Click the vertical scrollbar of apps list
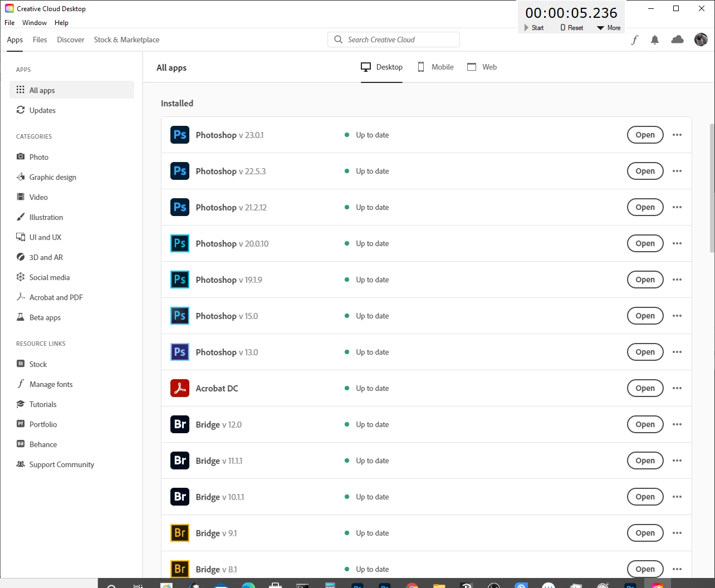 pos(712,188)
